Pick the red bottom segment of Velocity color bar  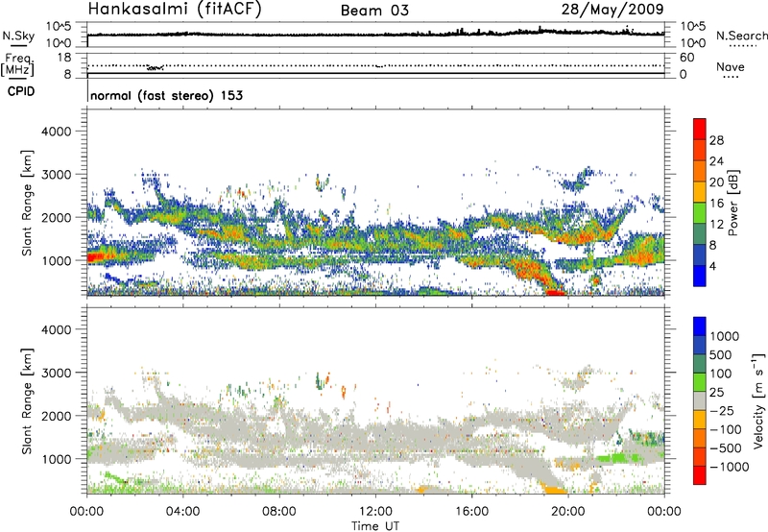pos(700,475)
